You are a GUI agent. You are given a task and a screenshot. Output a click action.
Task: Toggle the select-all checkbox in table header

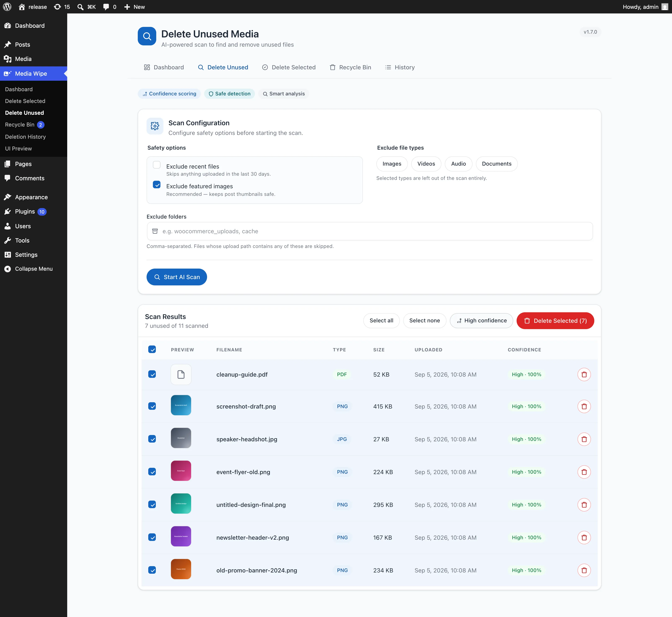point(152,349)
